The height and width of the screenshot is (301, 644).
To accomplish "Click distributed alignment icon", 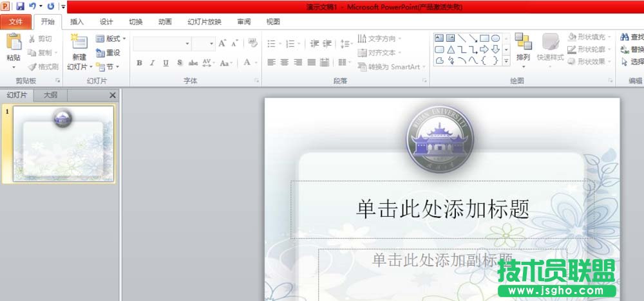I will [325, 62].
